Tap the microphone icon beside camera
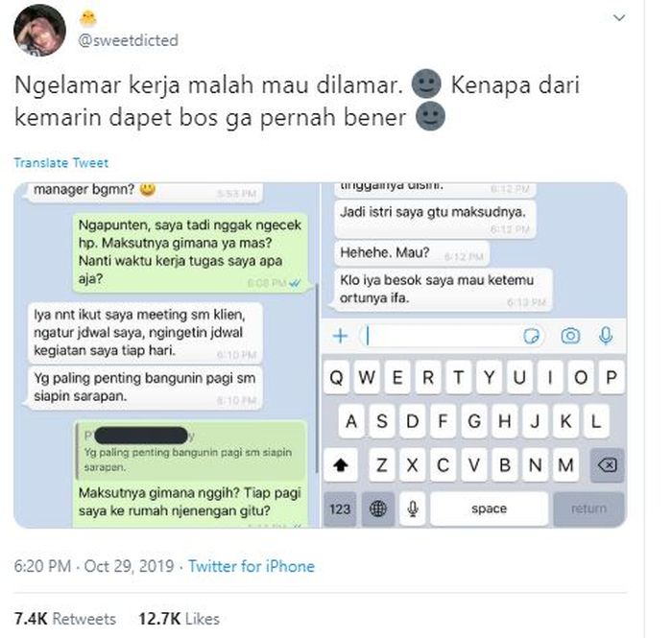672x638 pixels. tap(606, 336)
